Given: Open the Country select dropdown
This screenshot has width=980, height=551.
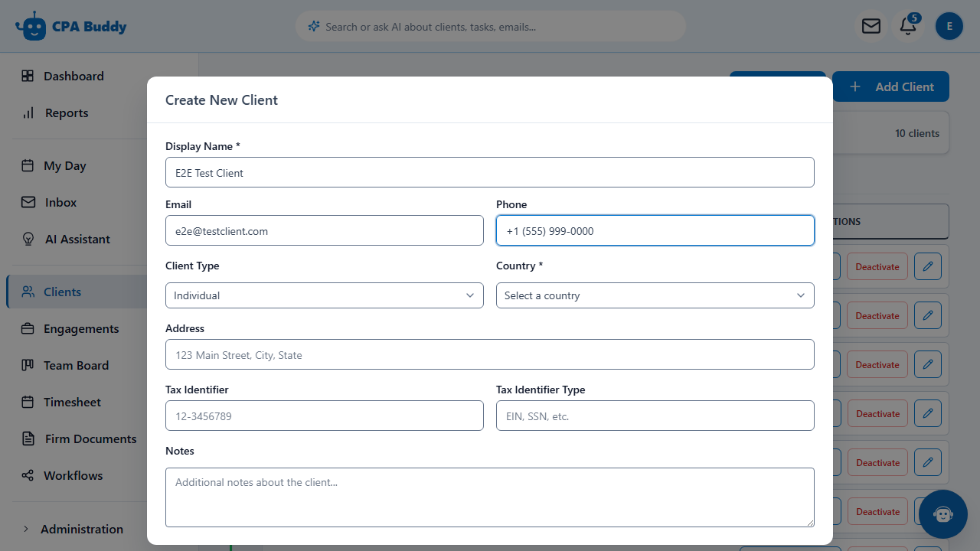Looking at the screenshot, I should coord(655,295).
